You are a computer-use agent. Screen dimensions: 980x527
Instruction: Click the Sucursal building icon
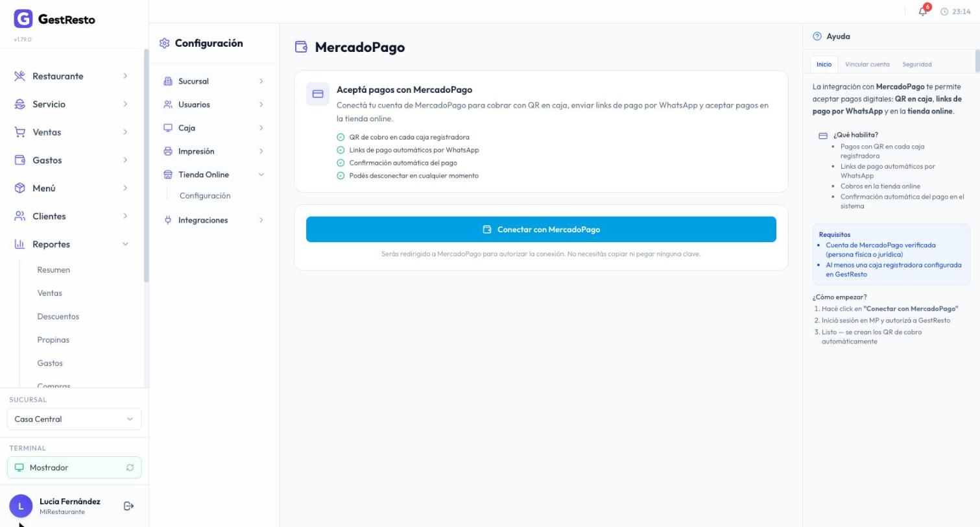coord(168,81)
